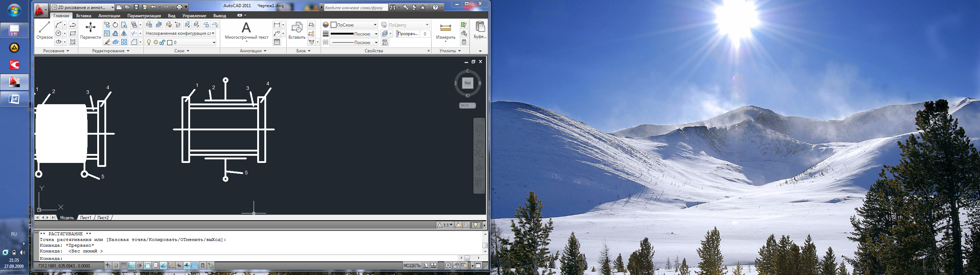980x275 pixels.
Task: Toggle object snap in status bar
Action: coord(147,265)
